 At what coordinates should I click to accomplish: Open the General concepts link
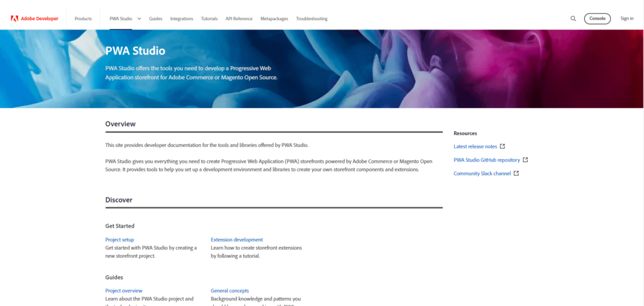(x=230, y=290)
